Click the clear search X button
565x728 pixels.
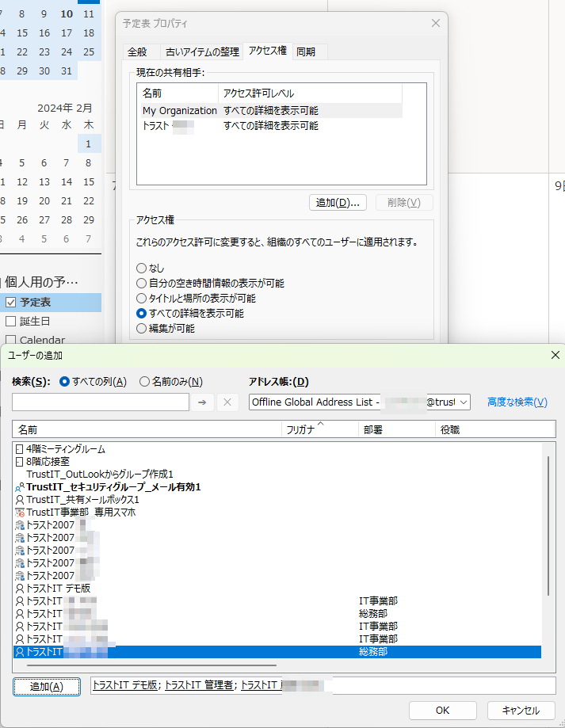(227, 402)
